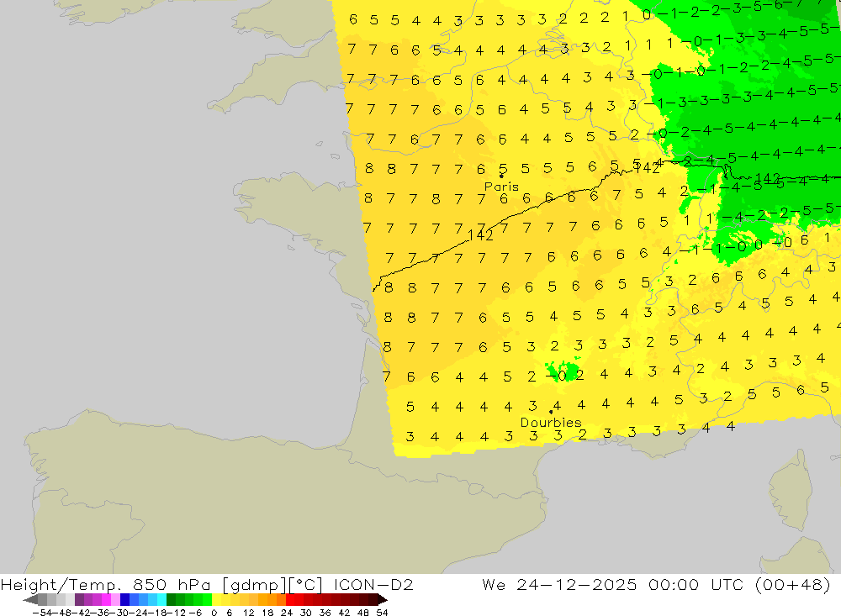Click the 'Height/Temp.' title text
Viewport: 841px width, 616px height.
pos(62,585)
